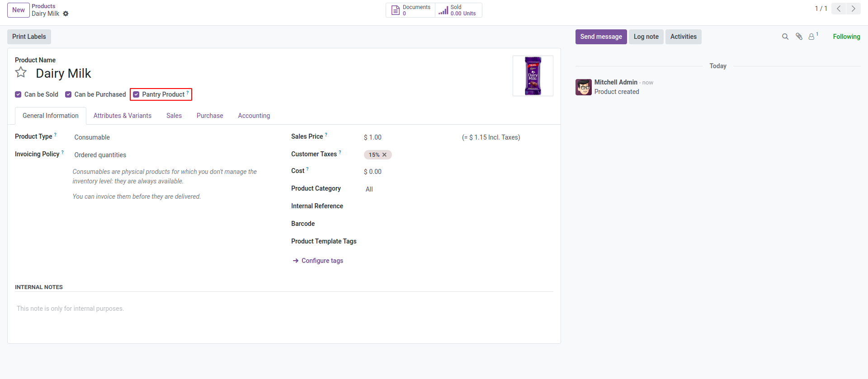Open the Attributes & Variants tab

click(x=123, y=116)
